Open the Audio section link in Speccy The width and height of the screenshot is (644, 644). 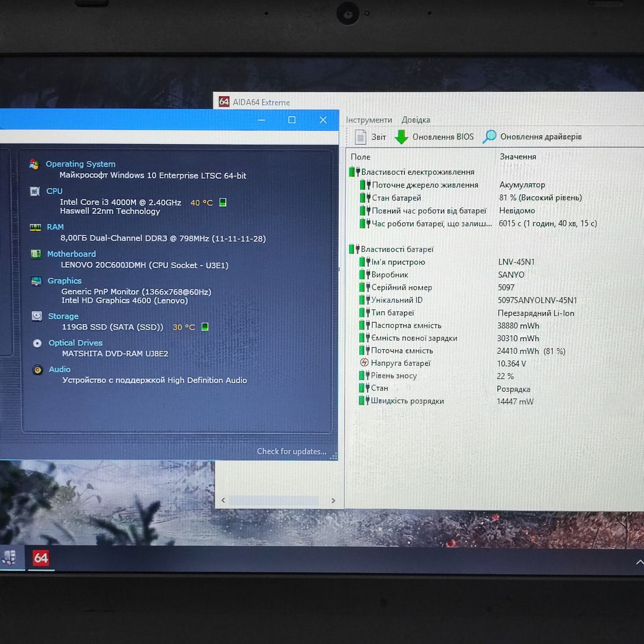[x=59, y=369]
